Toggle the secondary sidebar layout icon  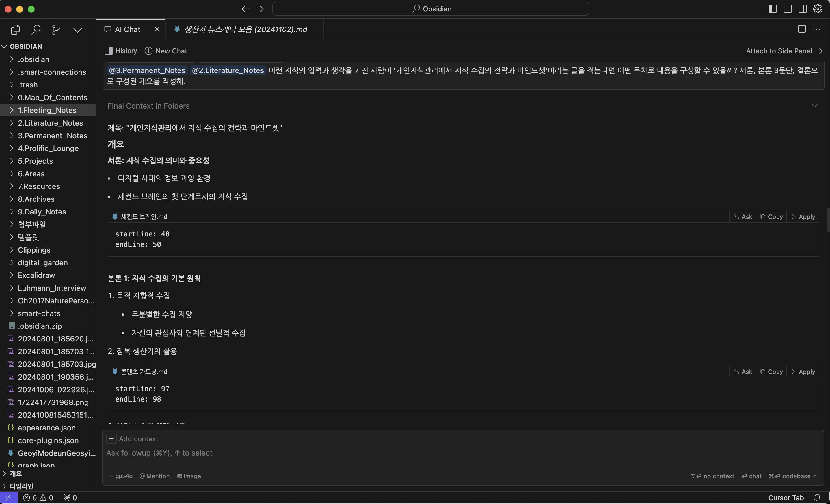coord(803,9)
